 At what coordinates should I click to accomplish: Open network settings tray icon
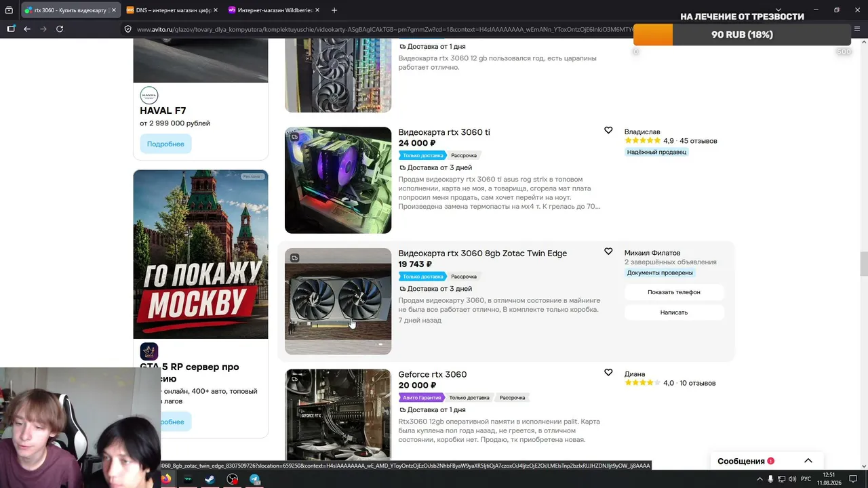coord(781,479)
